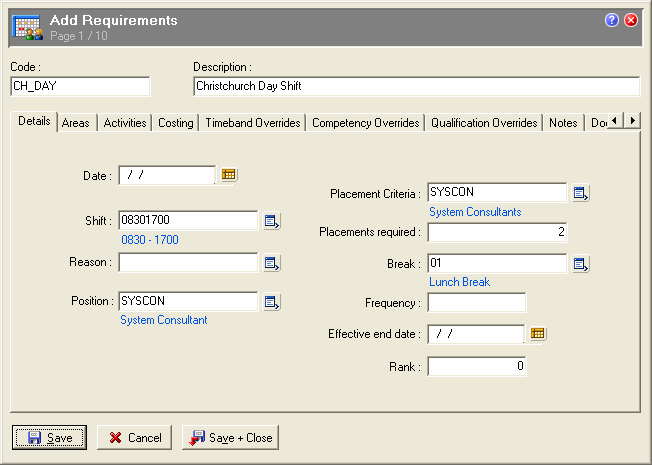Open the Timeband Overrides tab
Image resolution: width=652 pixels, height=465 pixels.
252,123
